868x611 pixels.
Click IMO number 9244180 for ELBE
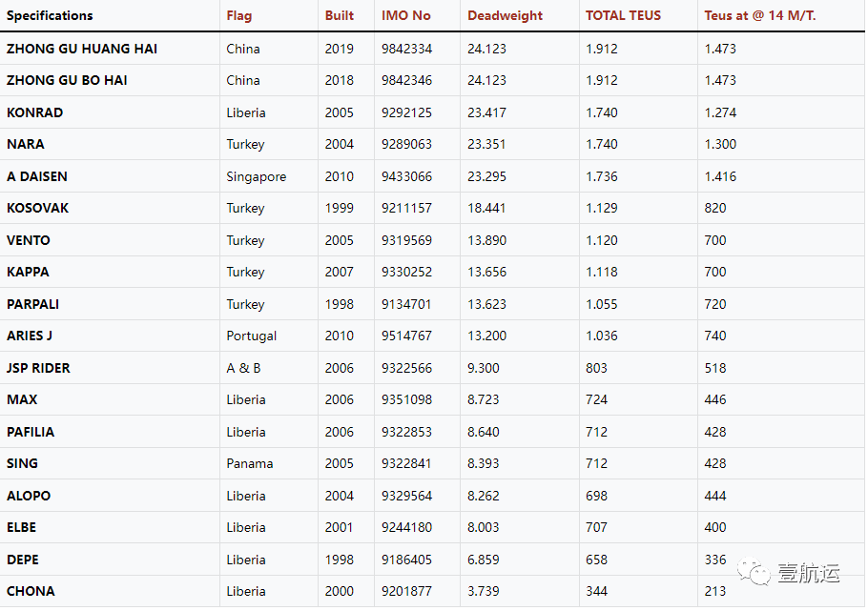pyautogui.click(x=406, y=527)
